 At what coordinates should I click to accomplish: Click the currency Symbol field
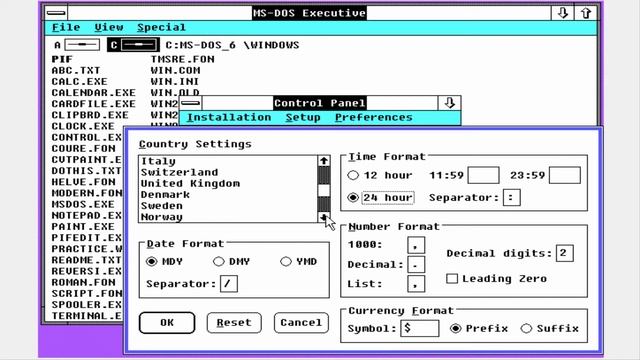(420, 329)
